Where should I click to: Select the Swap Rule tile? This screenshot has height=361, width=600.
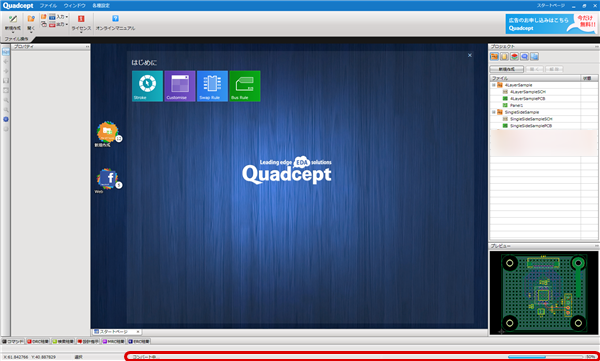click(x=212, y=86)
